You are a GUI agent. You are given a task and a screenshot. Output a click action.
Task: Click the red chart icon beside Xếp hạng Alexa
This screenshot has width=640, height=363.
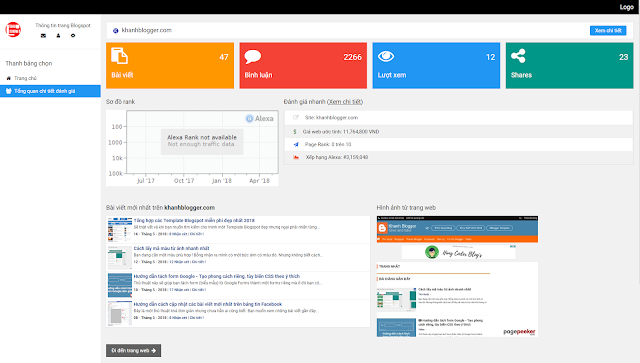[296, 157]
